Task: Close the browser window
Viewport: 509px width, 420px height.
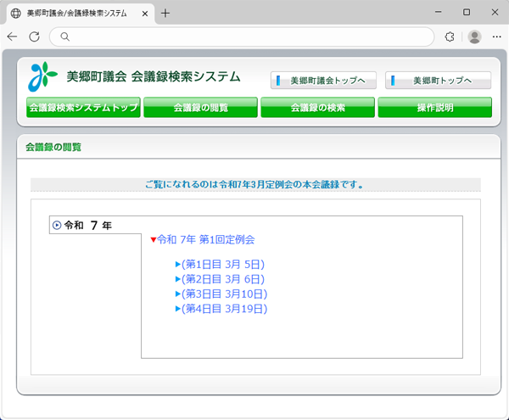Action: pos(495,12)
